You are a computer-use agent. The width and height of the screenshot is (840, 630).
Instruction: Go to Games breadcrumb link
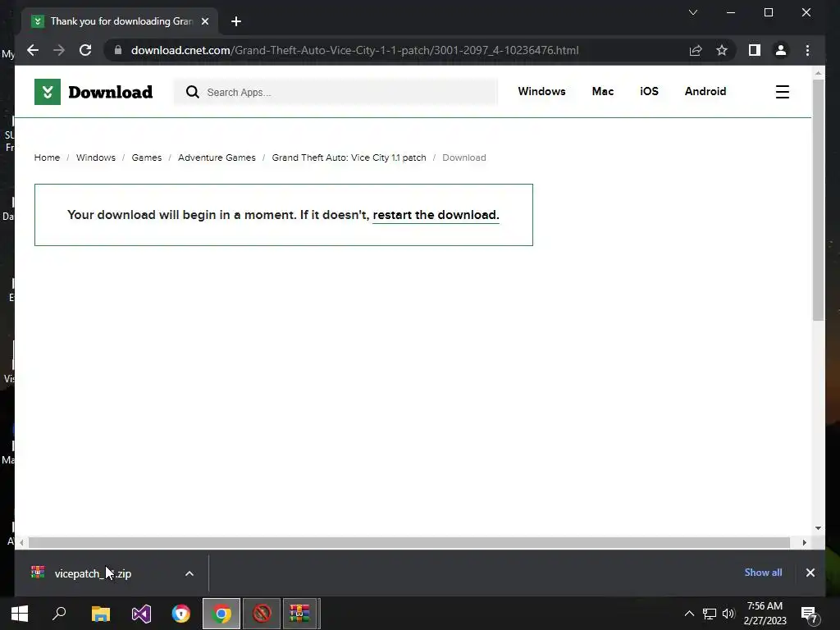(147, 157)
